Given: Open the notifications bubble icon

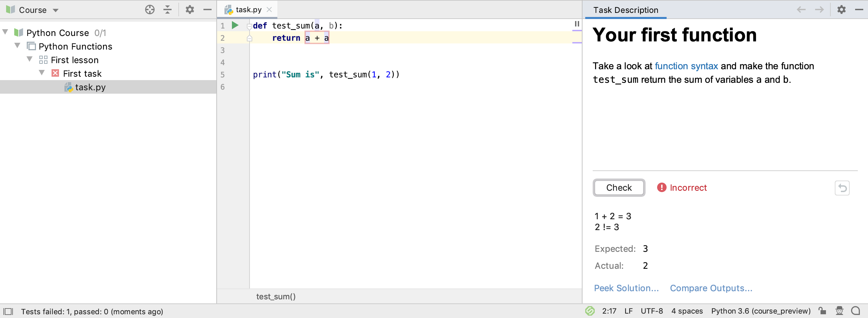Looking at the screenshot, I should click(x=855, y=311).
